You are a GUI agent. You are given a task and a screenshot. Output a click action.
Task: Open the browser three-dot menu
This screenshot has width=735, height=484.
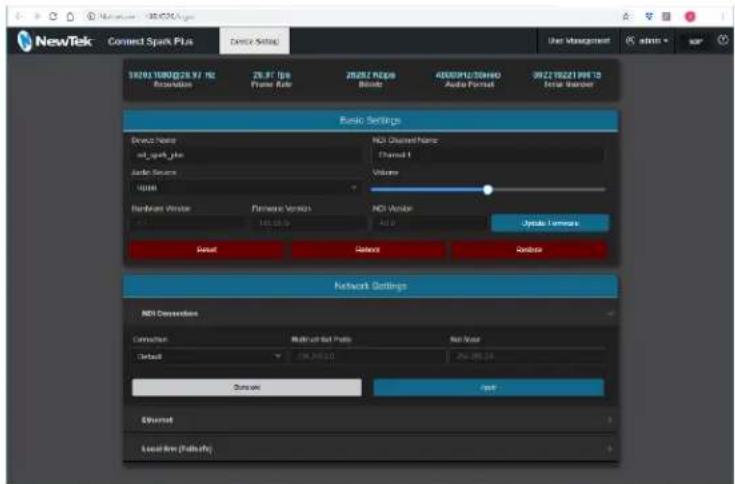(722, 16)
